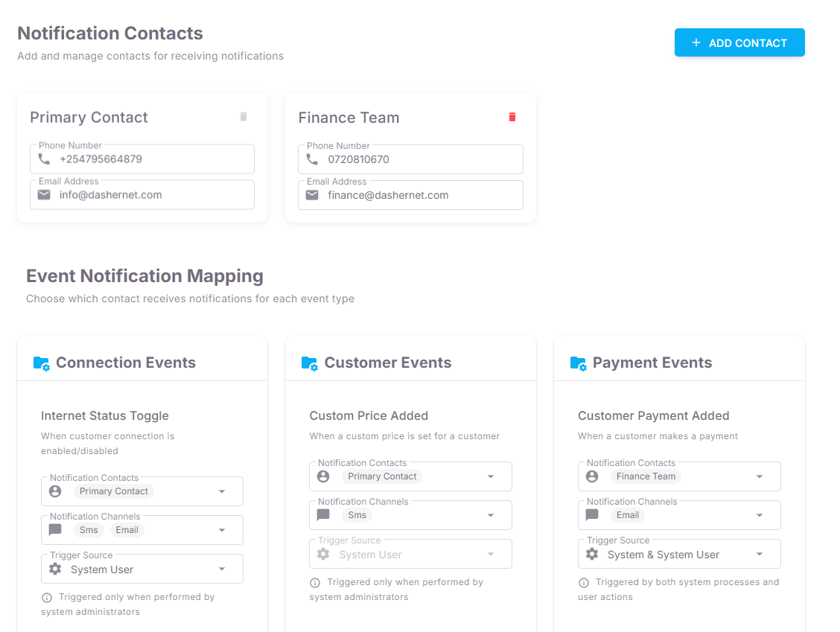This screenshot has width=840, height=632.
Task: Open Trigger Source dropdown for Customer Payment Added
Action: [760, 555]
